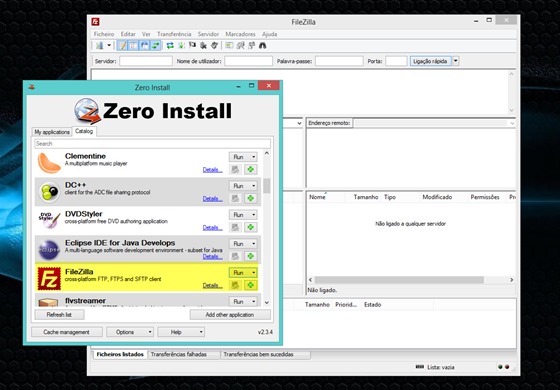Toggle message log display in FileZilla
This screenshot has height=390, width=560.
122,45
